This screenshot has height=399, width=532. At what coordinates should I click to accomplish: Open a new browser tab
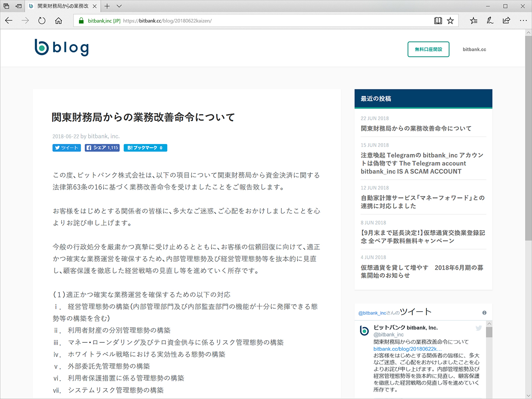[107, 6]
